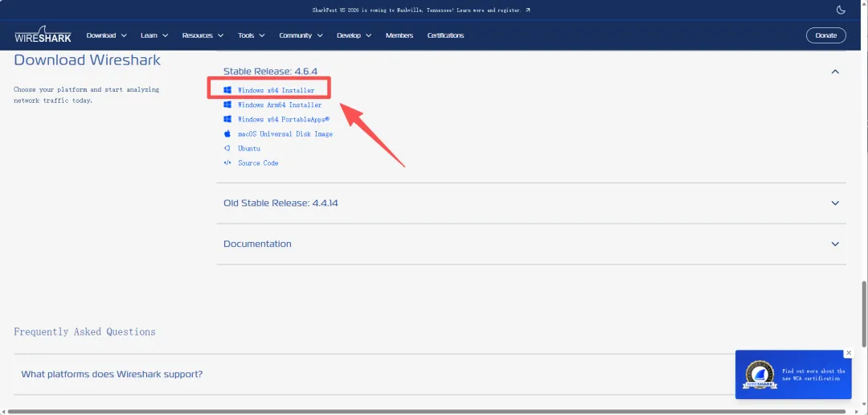The width and height of the screenshot is (868, 415).
Task: Collapse the Stable Release 4.6.4 section
Action: 835,72
